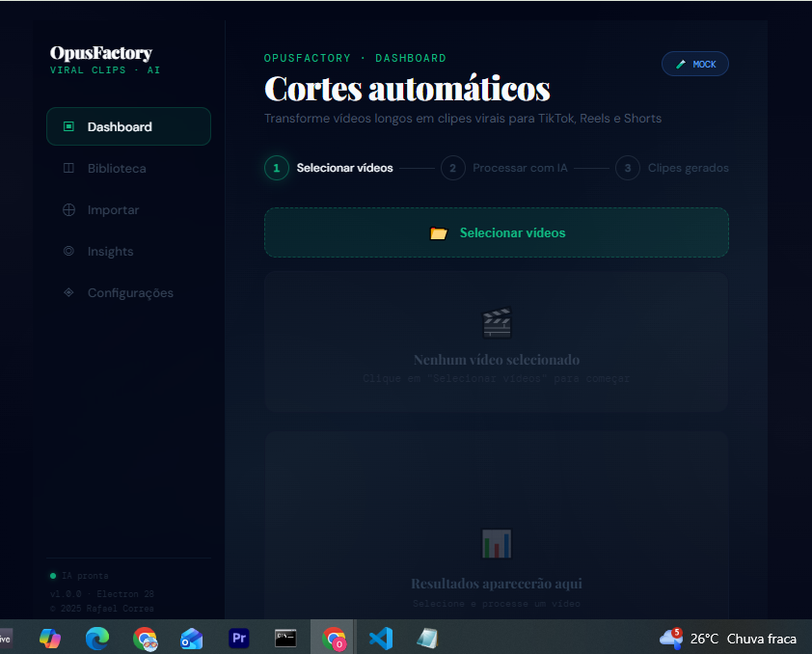812x654 pixels.
Task: Click the green IA pronta status indicator
Action: 53,576
